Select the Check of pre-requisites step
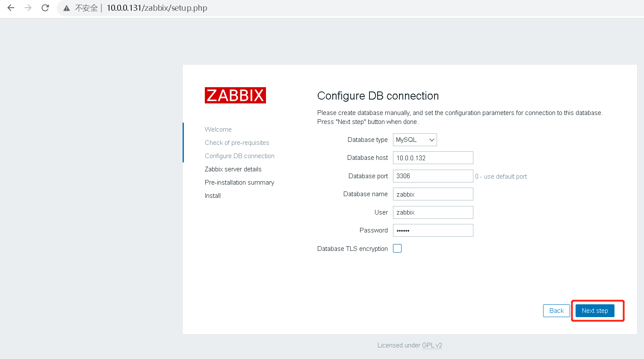Image resolution: width=644 pixels, height=359 pixels. click(237, 143)
